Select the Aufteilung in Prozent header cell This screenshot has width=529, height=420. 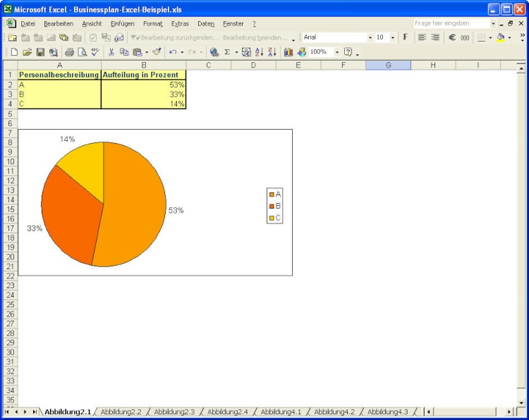click(143, 75)
